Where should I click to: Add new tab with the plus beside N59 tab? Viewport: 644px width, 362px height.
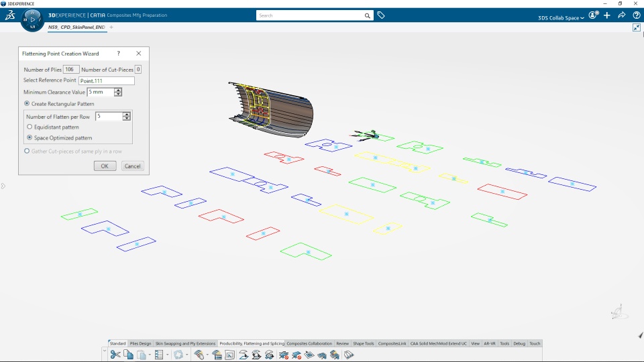click(x=111, y=27)
